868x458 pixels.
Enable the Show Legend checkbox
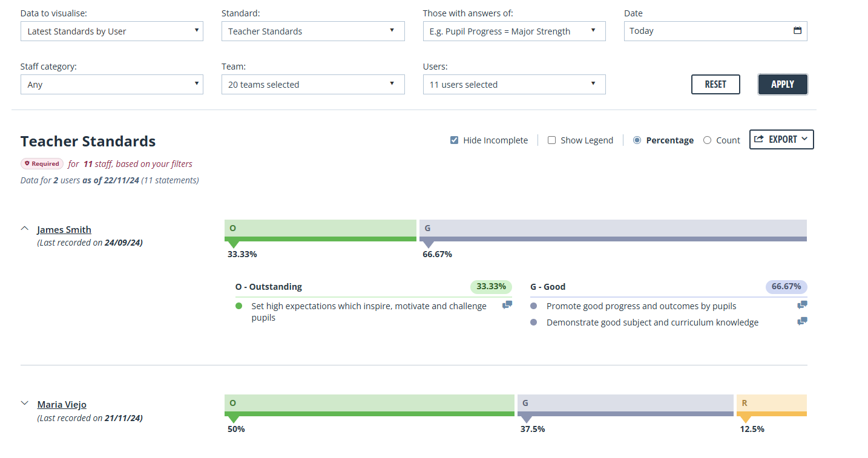click(551, 140)
